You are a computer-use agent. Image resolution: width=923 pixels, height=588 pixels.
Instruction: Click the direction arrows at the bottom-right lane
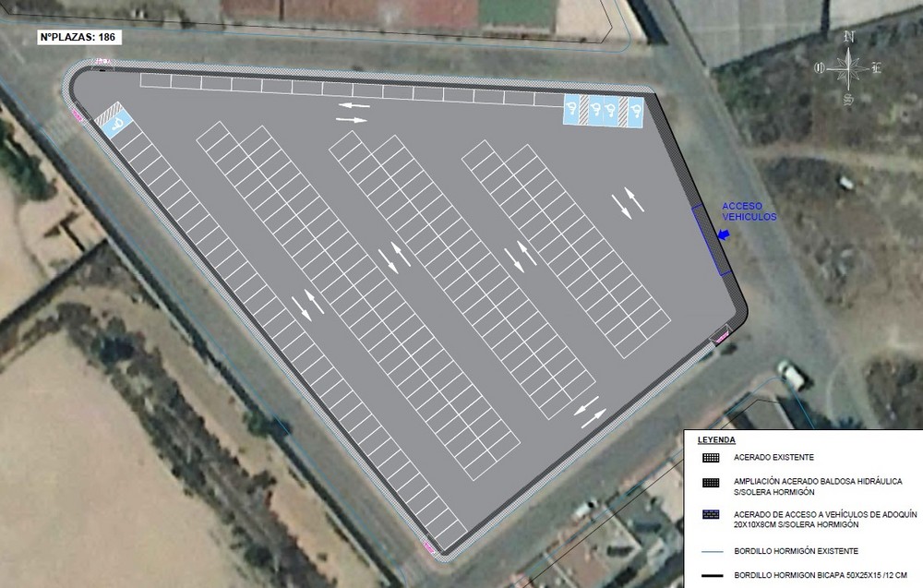(591, 413)
